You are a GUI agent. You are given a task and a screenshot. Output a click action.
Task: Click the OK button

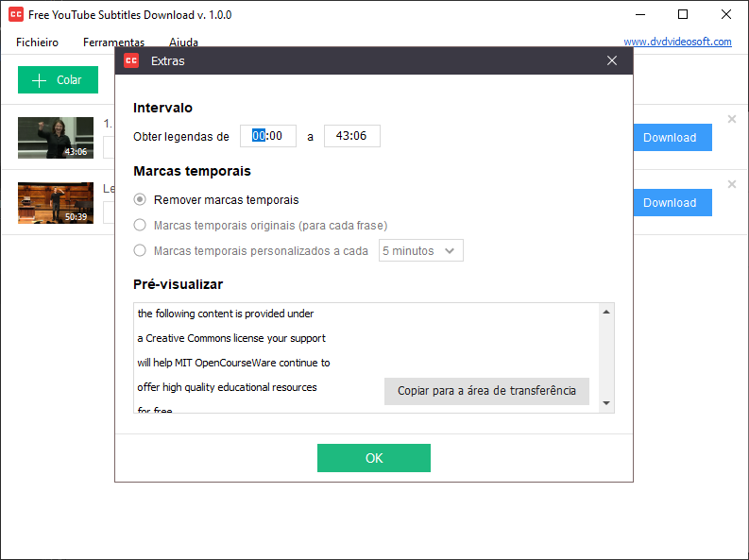pyautogui.click(x=373, y=458)
